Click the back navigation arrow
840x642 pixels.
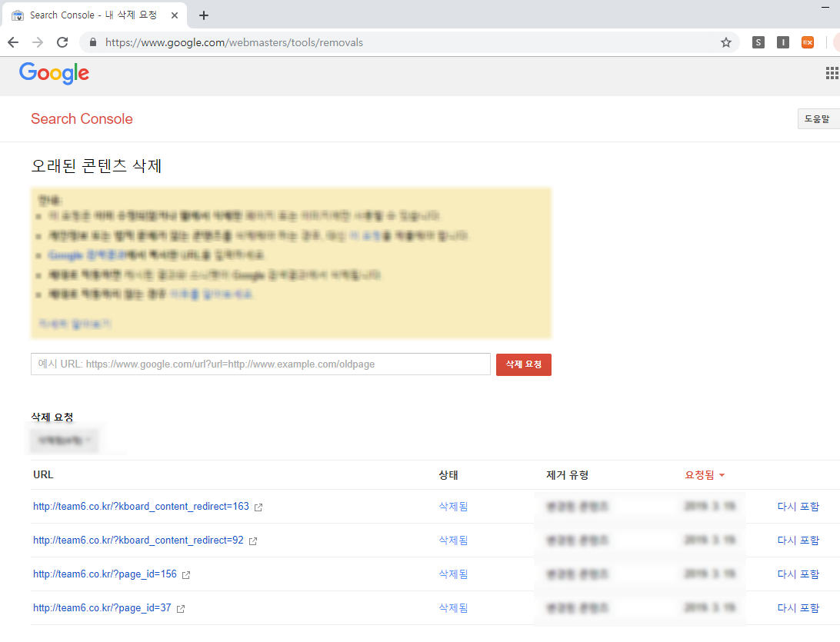pos(12,42)
